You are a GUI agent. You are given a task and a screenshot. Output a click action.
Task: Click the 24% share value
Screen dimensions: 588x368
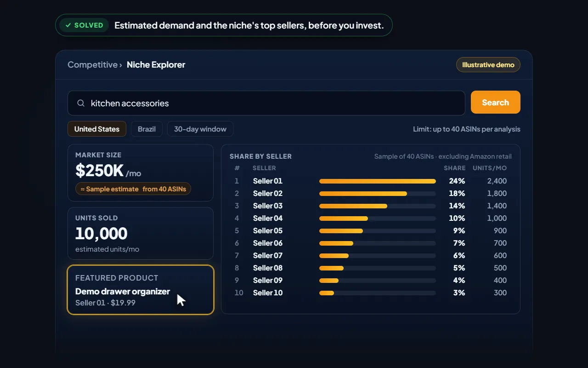coord(457,181)
